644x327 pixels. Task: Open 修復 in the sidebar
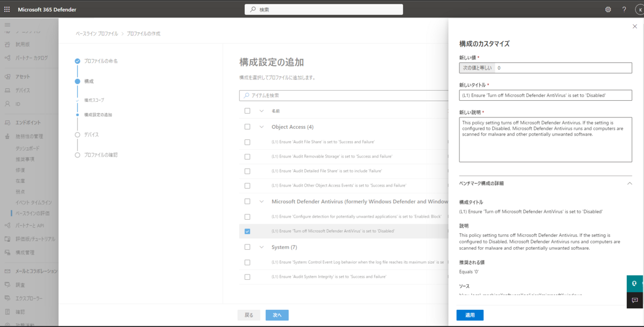click(20, 170)
